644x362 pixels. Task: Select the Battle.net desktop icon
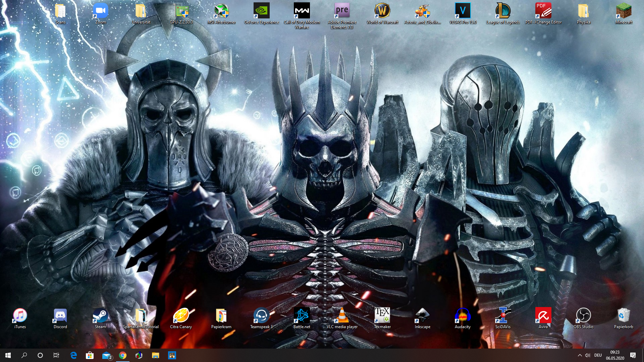coord(302,318)
